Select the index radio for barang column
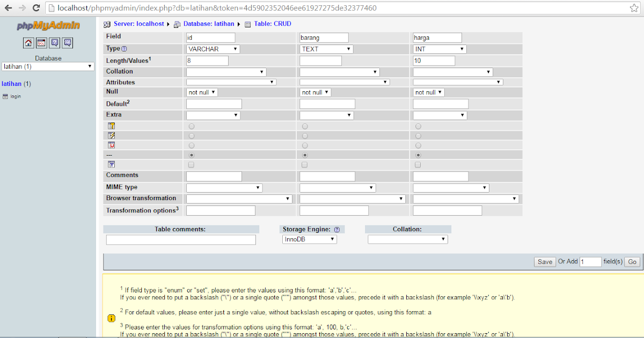 point(304,136)
